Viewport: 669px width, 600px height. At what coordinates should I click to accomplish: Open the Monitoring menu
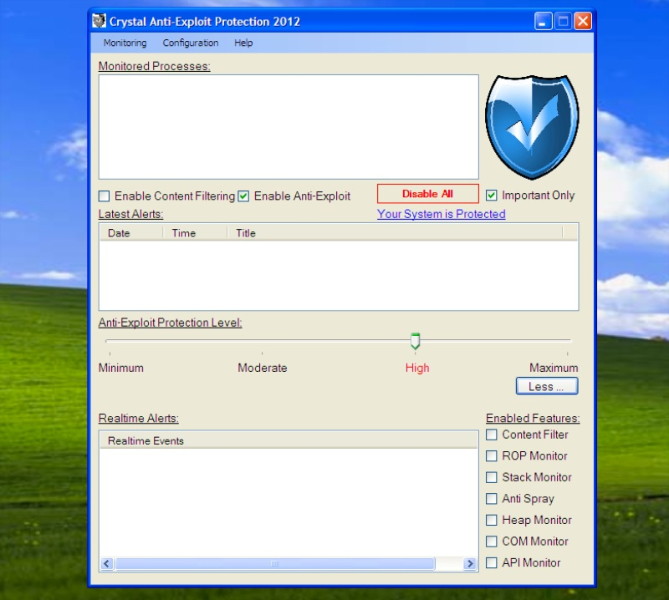click(125, 43)
